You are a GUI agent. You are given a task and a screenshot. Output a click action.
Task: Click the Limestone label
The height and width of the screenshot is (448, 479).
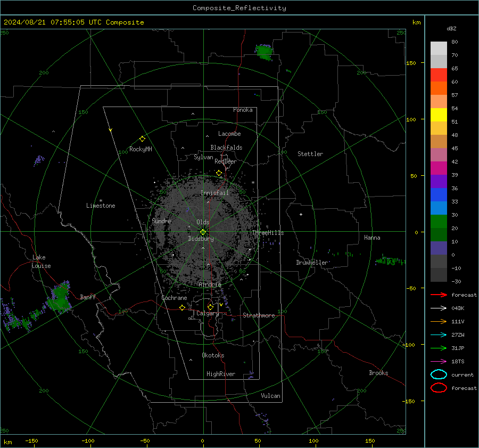(101, 206)
